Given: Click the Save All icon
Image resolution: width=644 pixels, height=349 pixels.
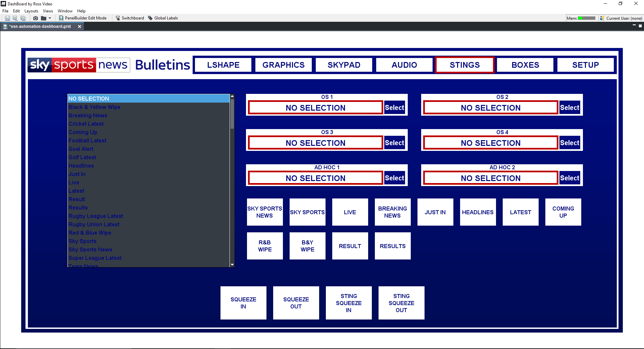Looking at the screenshot, I should click(x=23, y=18).
